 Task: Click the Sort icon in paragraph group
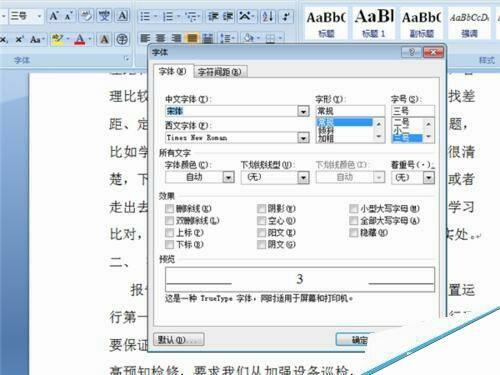(x=268, y=16)
